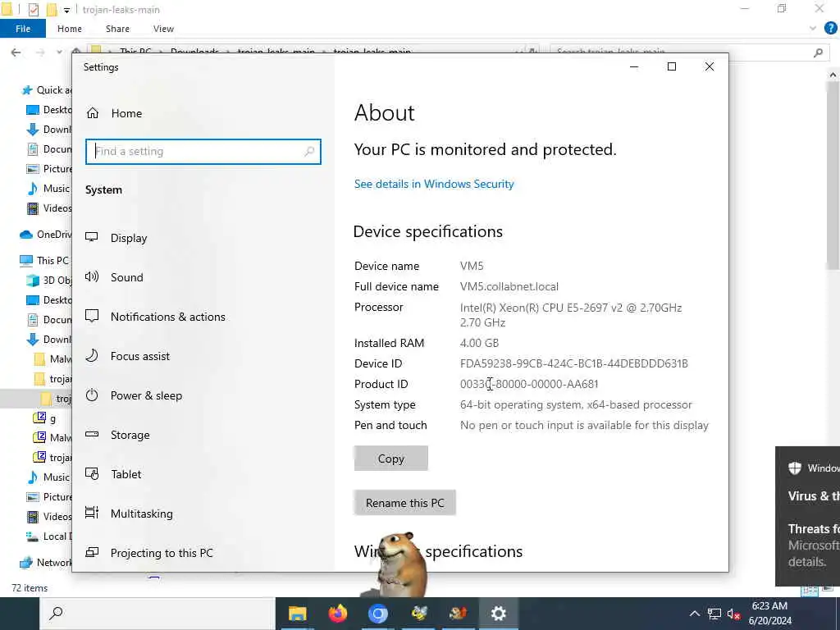Click the search magnifier in Find a setting
The width and height of the screenshot is (840, 630).
[x=309, y=152]
